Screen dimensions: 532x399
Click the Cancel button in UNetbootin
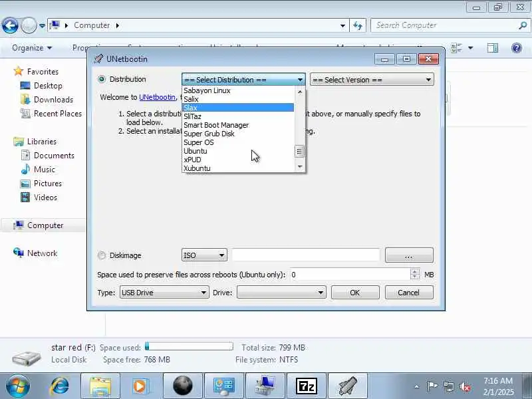click(409, 293)
